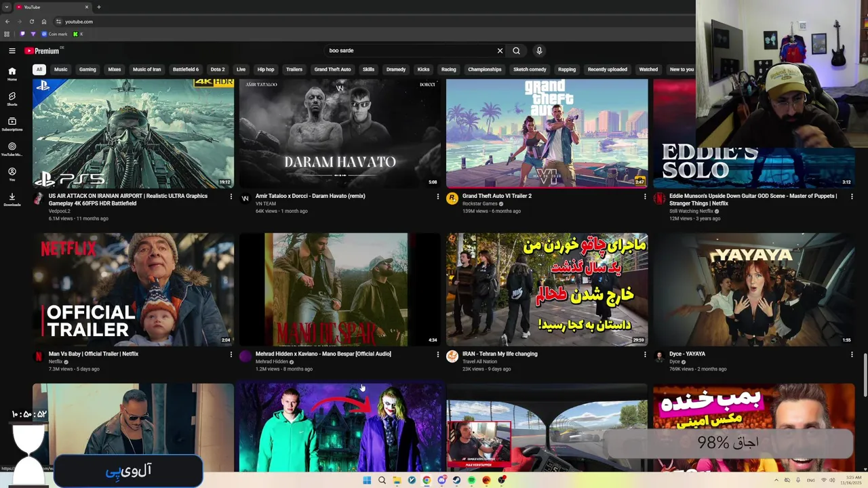Open the apps grid in bookmarks bar
868x488 pixels.
[7, 34]
